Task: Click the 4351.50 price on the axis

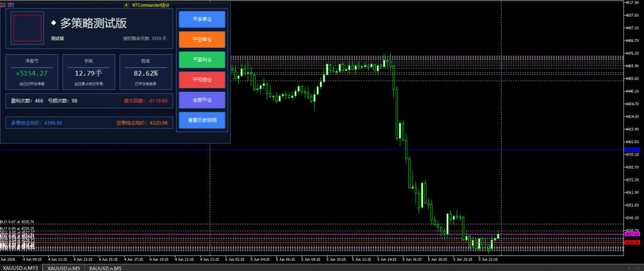Action: (632, 205)
